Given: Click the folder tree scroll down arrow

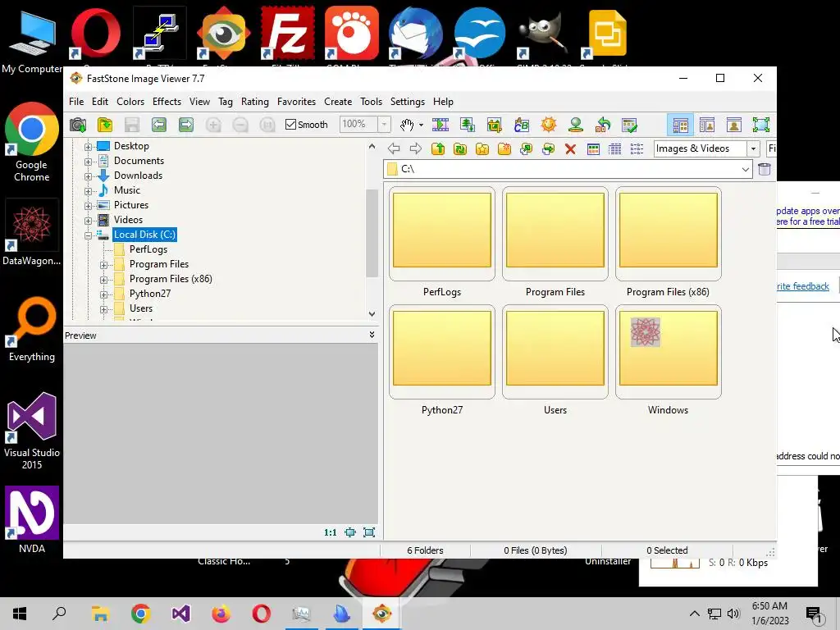Looking at the screenshot, I should click(x=372, y=314).
